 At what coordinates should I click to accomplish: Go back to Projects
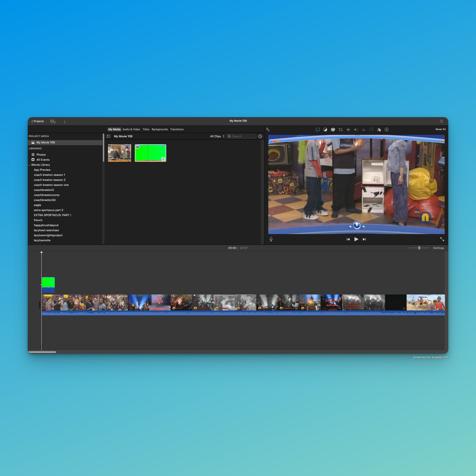(37, 121)
